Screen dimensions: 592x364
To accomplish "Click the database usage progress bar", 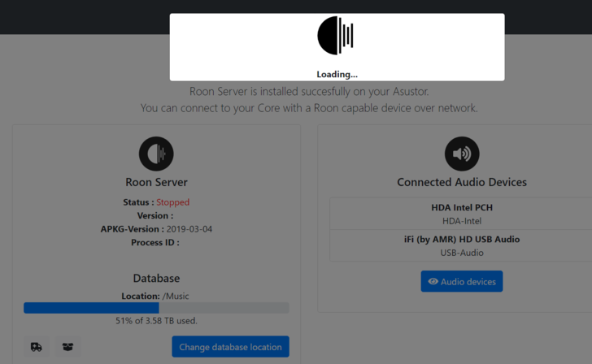I will click(x=156, y=308).
